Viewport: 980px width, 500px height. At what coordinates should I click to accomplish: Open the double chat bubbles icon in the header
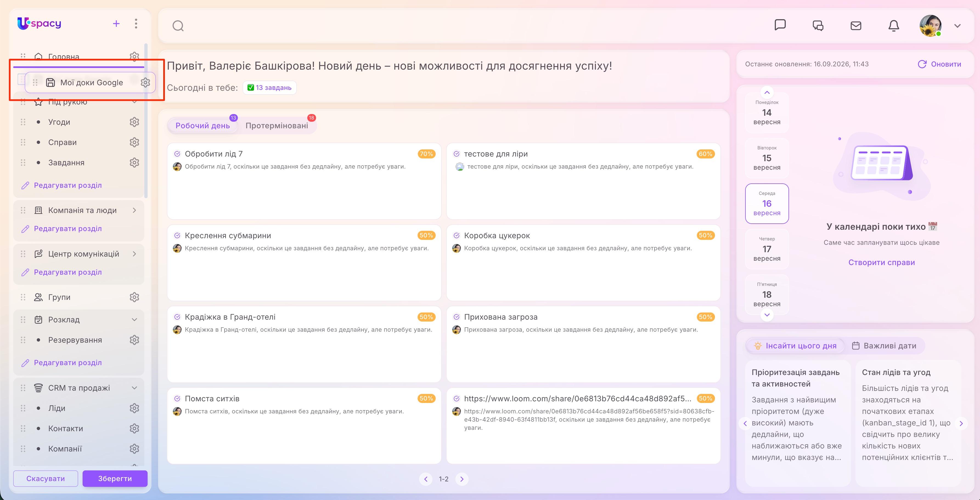818,25
